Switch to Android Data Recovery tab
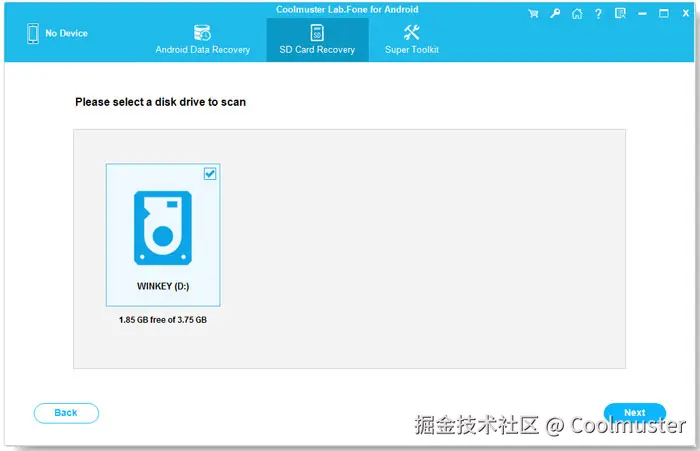This screenshot has height=451, width=700. [x=202, y=40]
